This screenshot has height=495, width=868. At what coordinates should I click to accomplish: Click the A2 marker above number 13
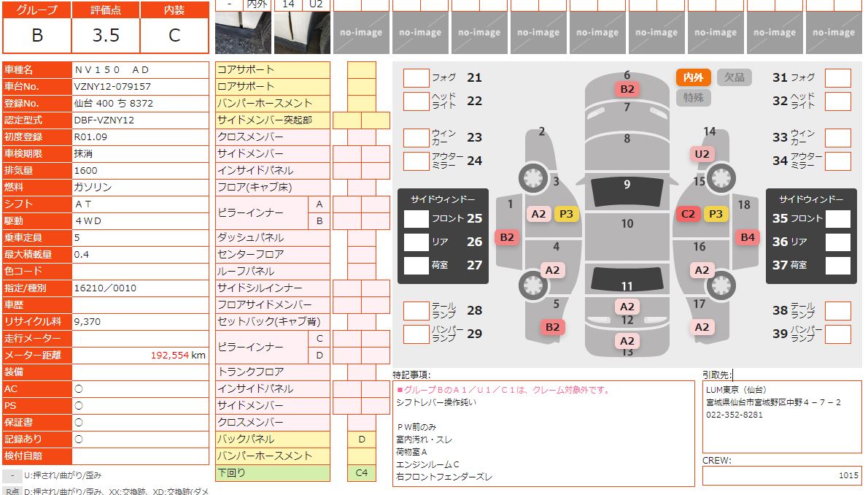click(x=627, y=341)
